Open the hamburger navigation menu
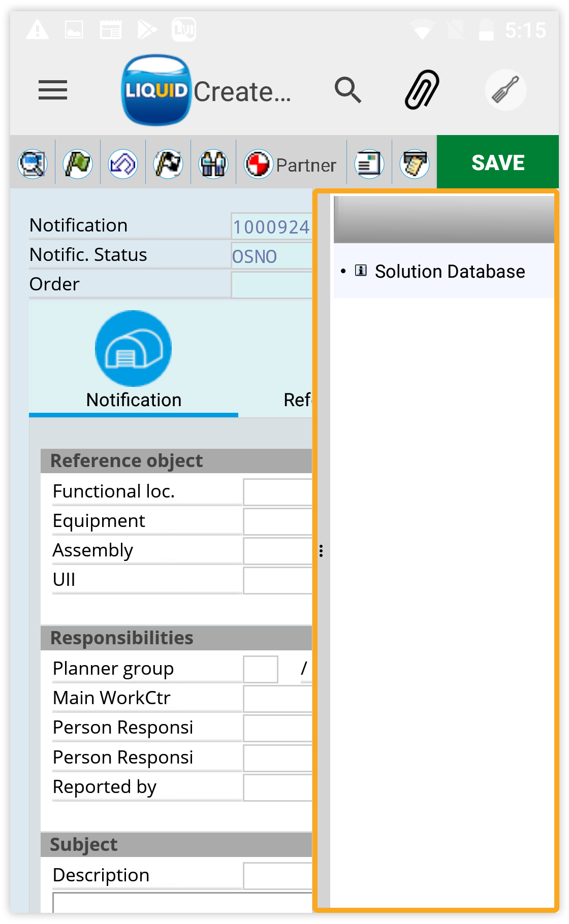569x924 pixels. pyautogui.click(x=52, y=90)
